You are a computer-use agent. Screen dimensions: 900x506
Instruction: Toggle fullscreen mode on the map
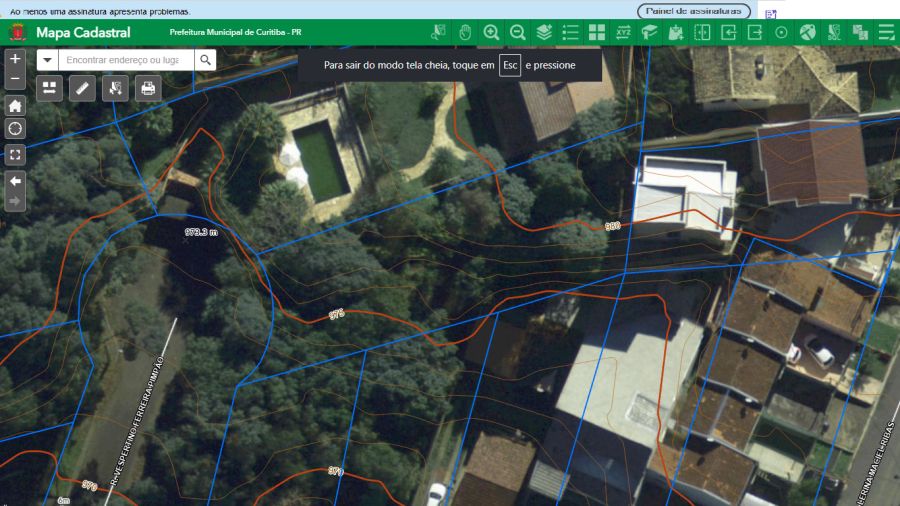15,154
